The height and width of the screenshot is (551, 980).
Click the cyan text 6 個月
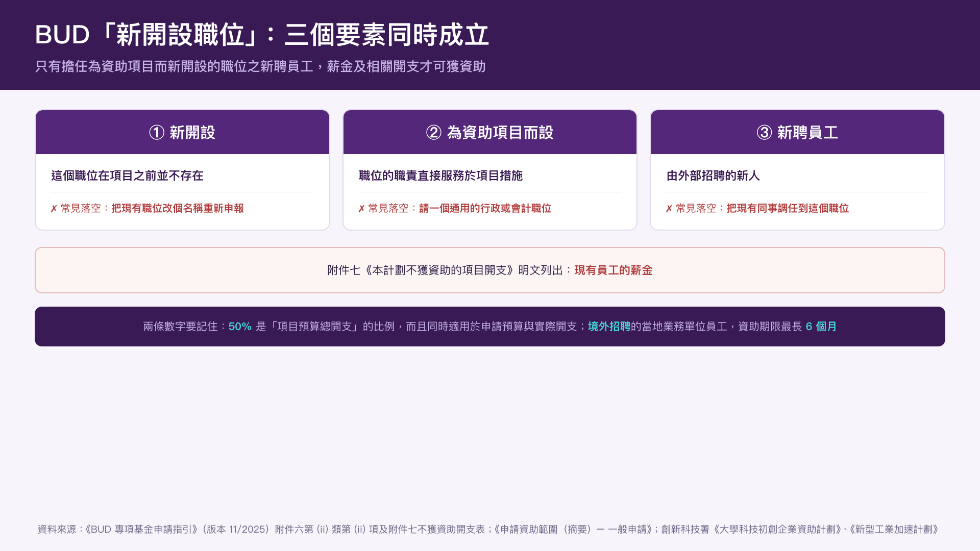pos(821,327)
